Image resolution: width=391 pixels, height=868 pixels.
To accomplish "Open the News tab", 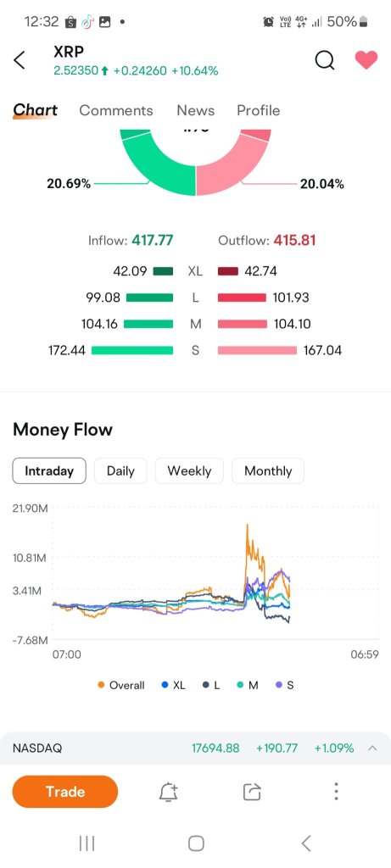I will point(195,110).
